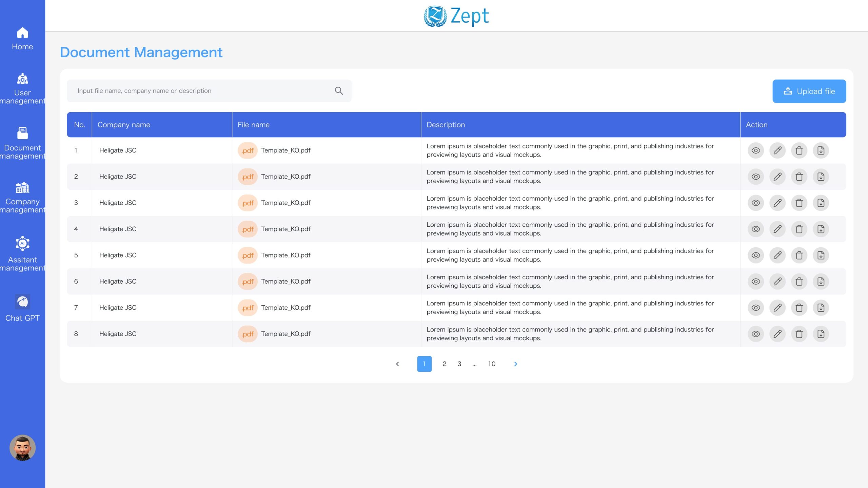Screen dimensions: 868x488
Task: Go to next page with right chevron
Action: [x=515, y=364]
